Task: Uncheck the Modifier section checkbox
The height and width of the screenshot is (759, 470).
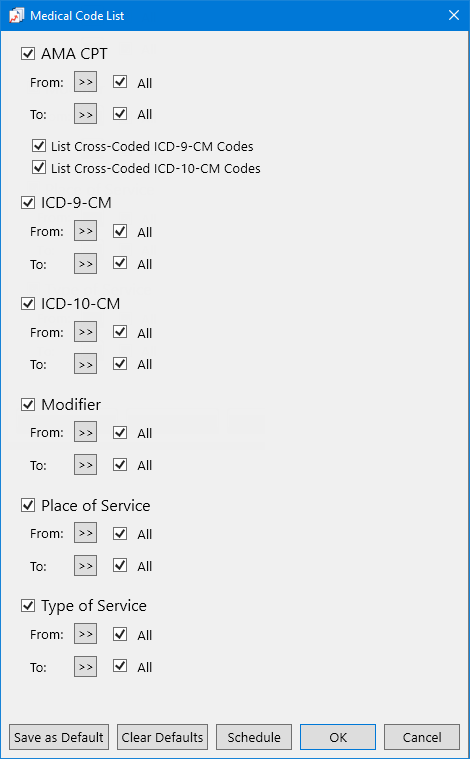Action: point(28,404)
